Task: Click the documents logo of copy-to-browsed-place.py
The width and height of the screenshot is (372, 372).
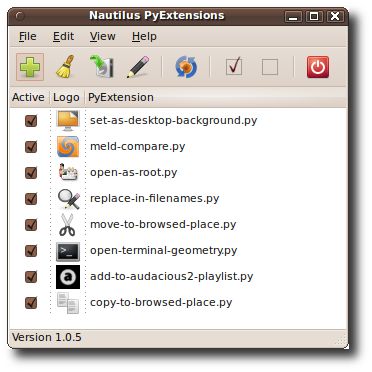Action: [68, 303]
